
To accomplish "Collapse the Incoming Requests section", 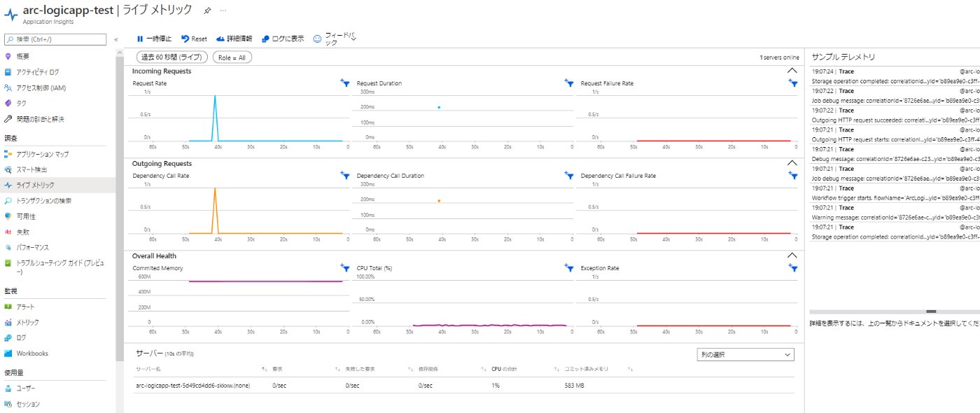I will pyautogui.click(x=792, y=71).
